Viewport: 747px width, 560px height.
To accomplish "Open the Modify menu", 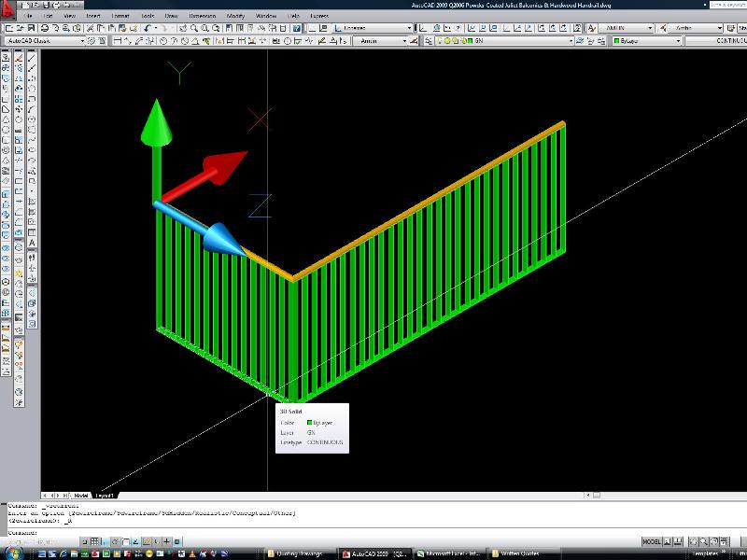I will (234, 16).
